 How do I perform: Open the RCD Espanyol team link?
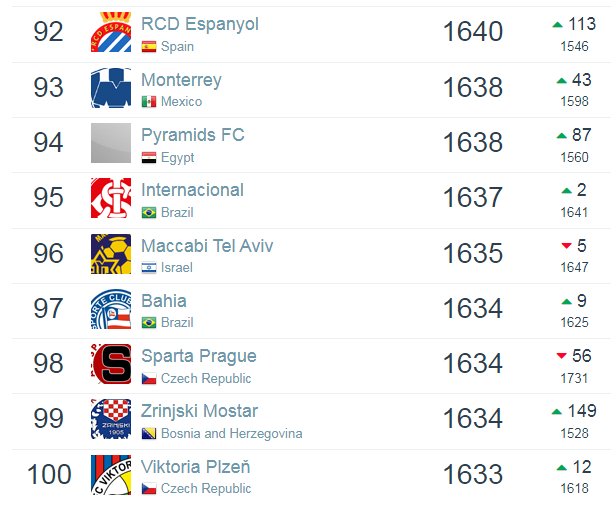coord(199,24)
